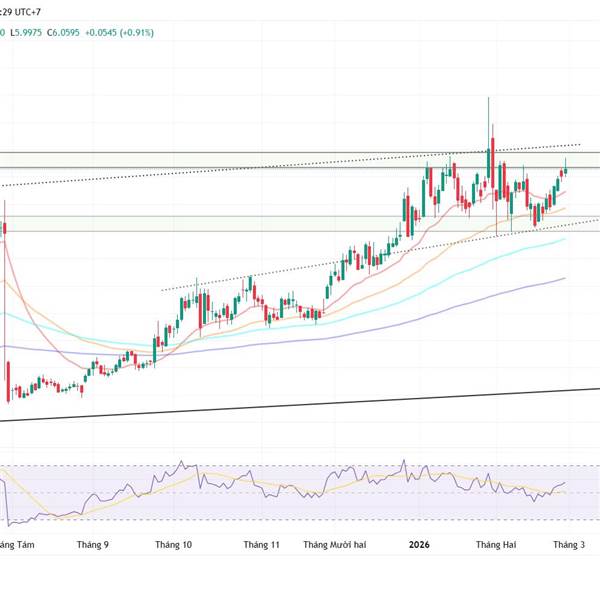Image resolution: width=600 pixels, height=600 pixels.
Task: Select the Tháng Tám label at left edge
Action: (x=17, y=545)
